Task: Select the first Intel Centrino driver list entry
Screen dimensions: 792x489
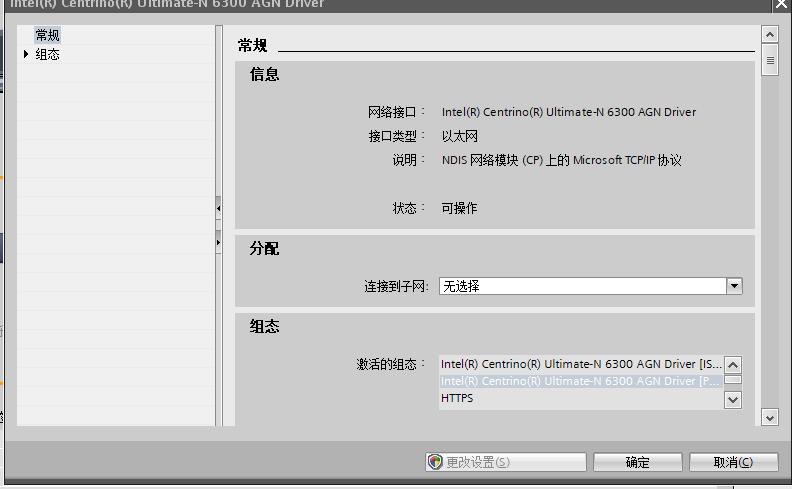Action: click(x=580, y=365)
